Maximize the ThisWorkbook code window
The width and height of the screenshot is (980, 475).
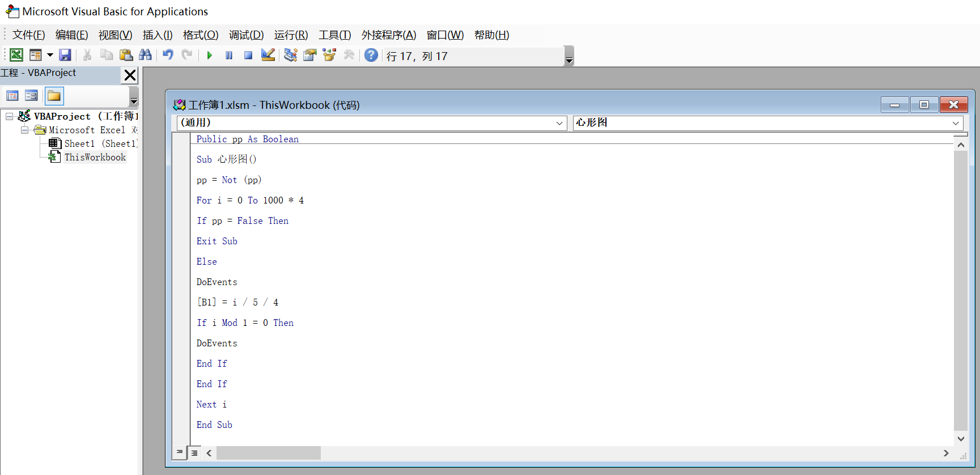pos(924,105)
